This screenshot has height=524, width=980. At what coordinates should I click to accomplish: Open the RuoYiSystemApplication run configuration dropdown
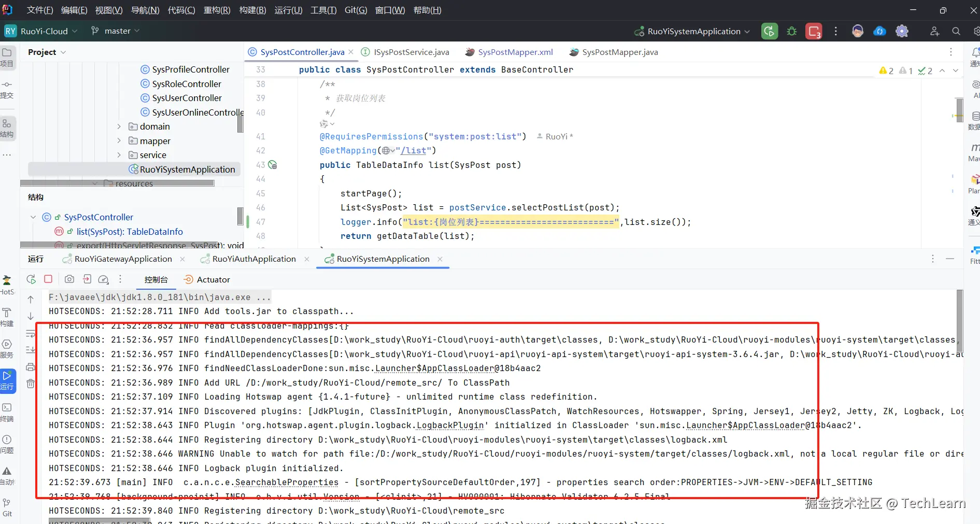click(x=692, y=31)
